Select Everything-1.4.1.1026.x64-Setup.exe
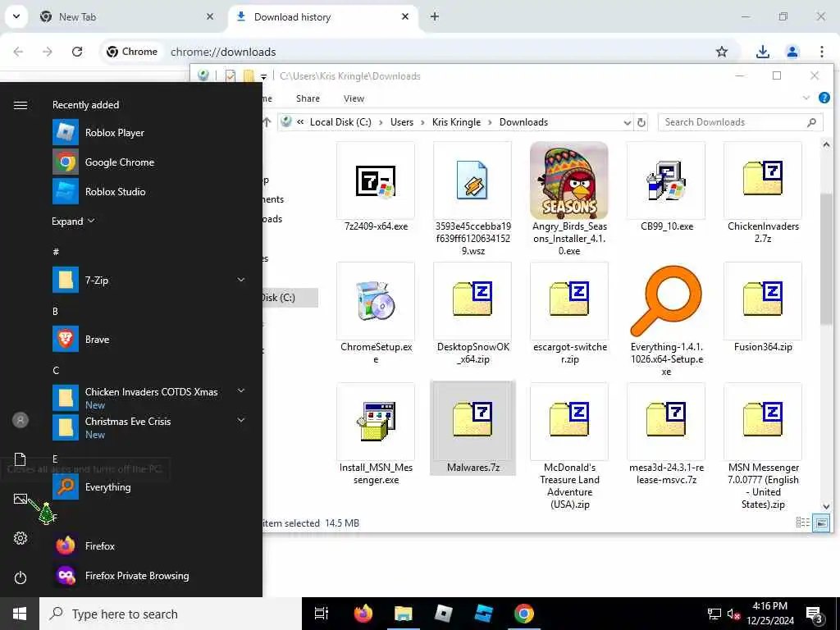This screenshot has height=630, width=840. (x=666, y=321)
